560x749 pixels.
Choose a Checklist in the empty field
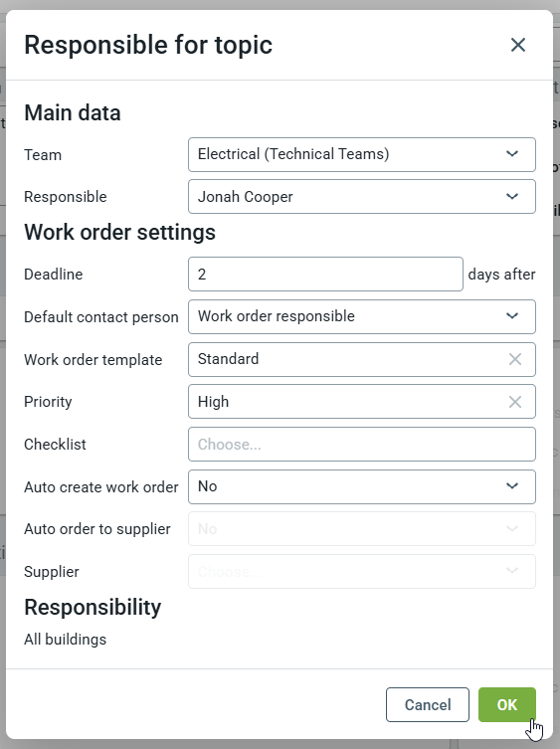click(x=362, y=445)
